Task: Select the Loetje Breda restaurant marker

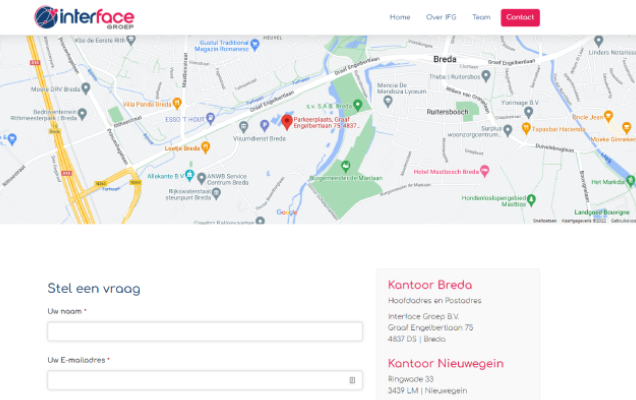Action: 205,147
